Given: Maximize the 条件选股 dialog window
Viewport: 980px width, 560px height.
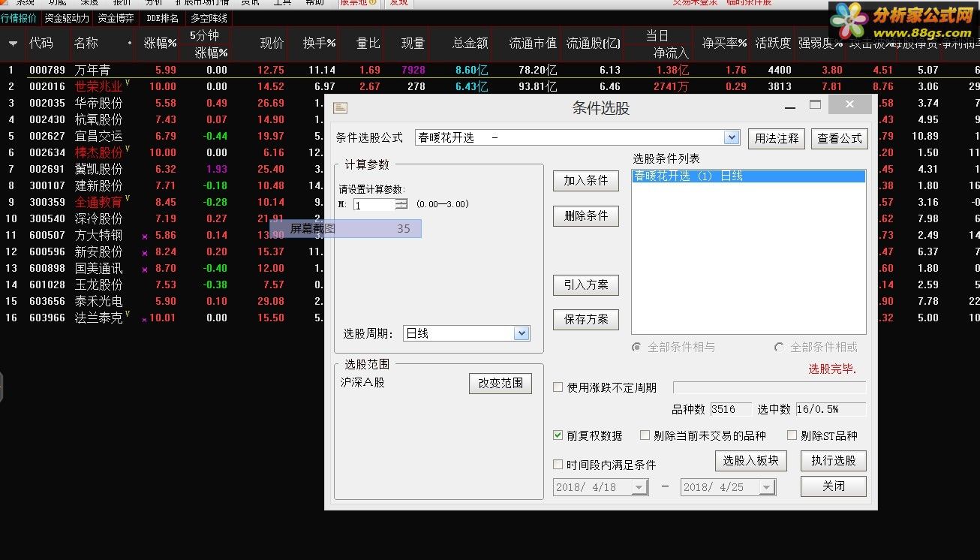Looking at the screenshot, I should 815,104.
